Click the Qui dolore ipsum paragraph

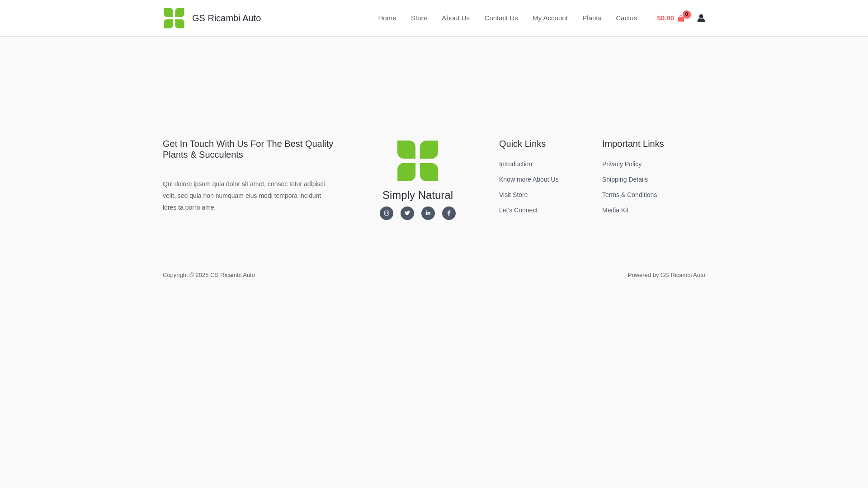(244, 196)
